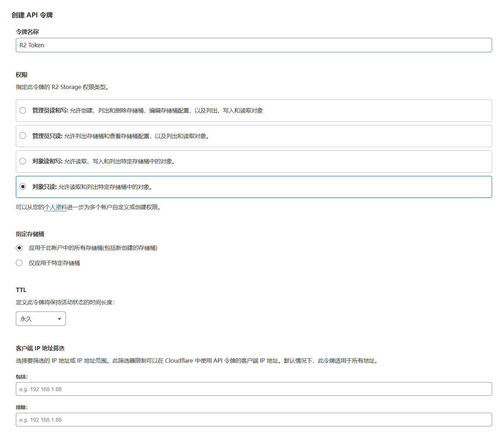This screenshot has height=438, width=504.
Task: Click the 应用于此帐户中的所有存储桶 label text
Action: click(x=93, y=248)
